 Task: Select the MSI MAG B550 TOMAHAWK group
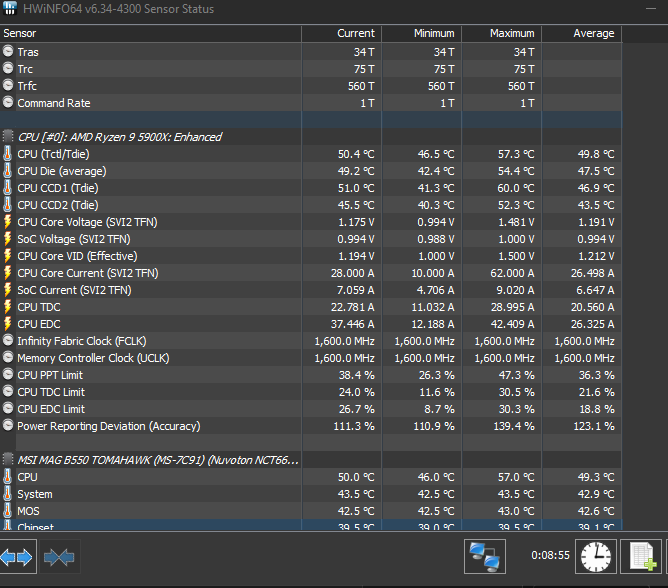point(158,460)
